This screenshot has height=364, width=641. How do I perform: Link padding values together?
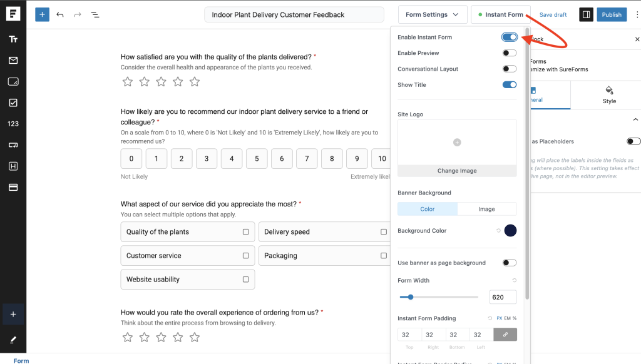tap(505, 335)
